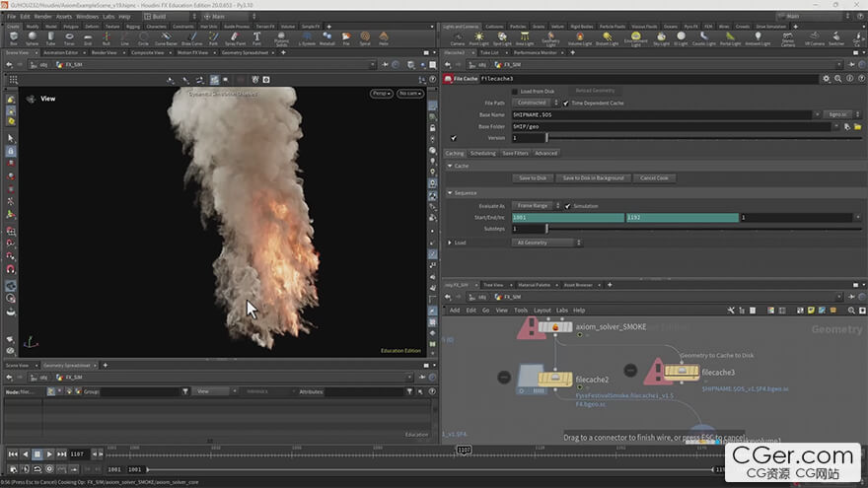This screenshot has height=488, width=868.
Task: Open the Build desktop dropdown
Action: 170,17
